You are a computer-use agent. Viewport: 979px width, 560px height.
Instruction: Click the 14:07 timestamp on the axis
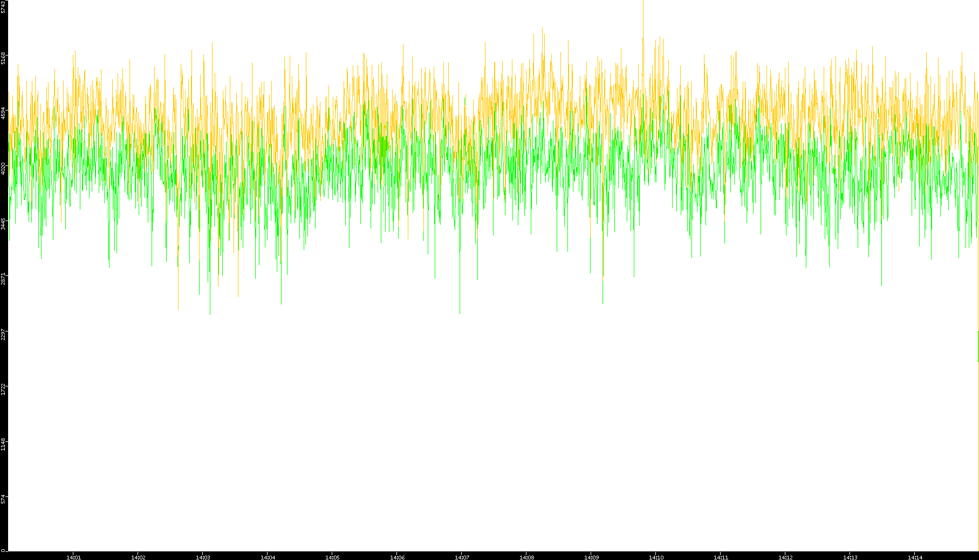pos(462,557)
